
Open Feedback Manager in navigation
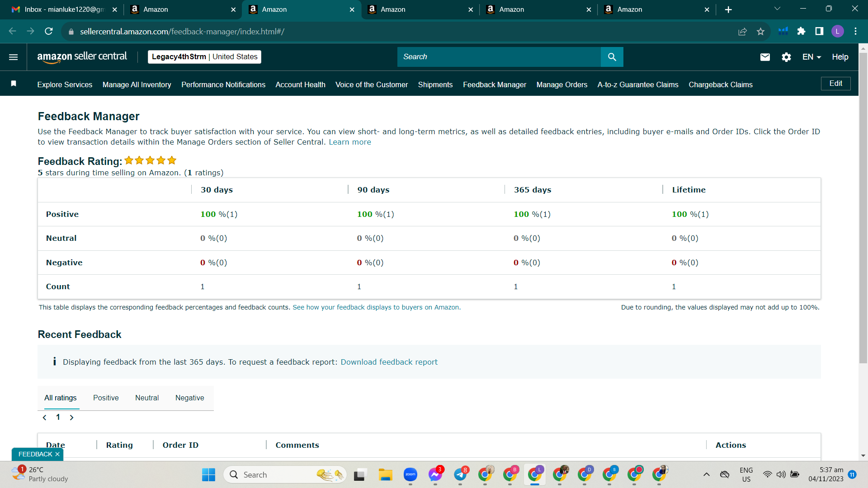point(495,84)
